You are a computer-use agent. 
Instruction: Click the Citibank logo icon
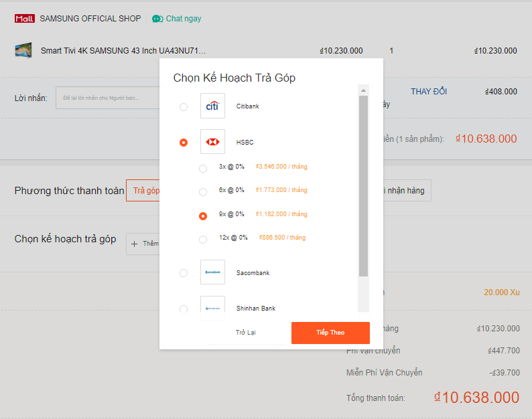[212, 106]
